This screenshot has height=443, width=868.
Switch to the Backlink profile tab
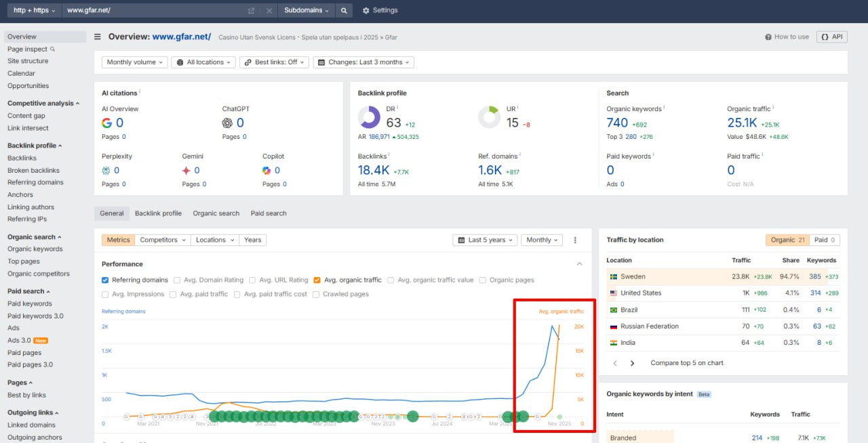click(x=158, y=213)
